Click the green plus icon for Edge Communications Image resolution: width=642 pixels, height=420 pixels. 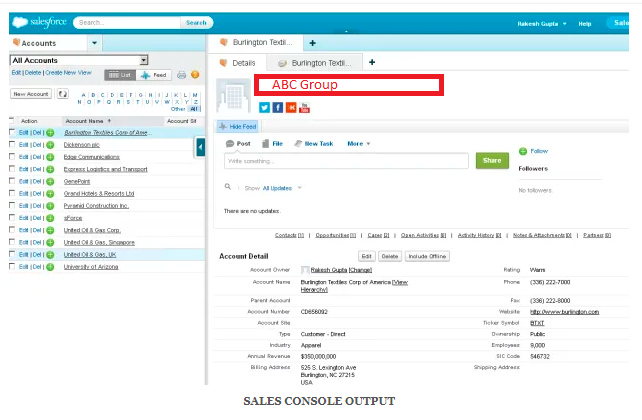pyautogui.click(x=50, y=157)
